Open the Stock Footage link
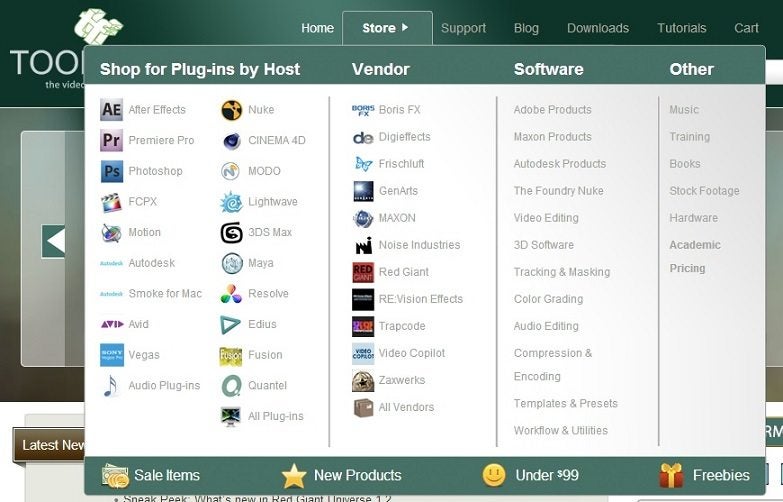The height and width of the screenshot is (502, 783). click(704, 191)
